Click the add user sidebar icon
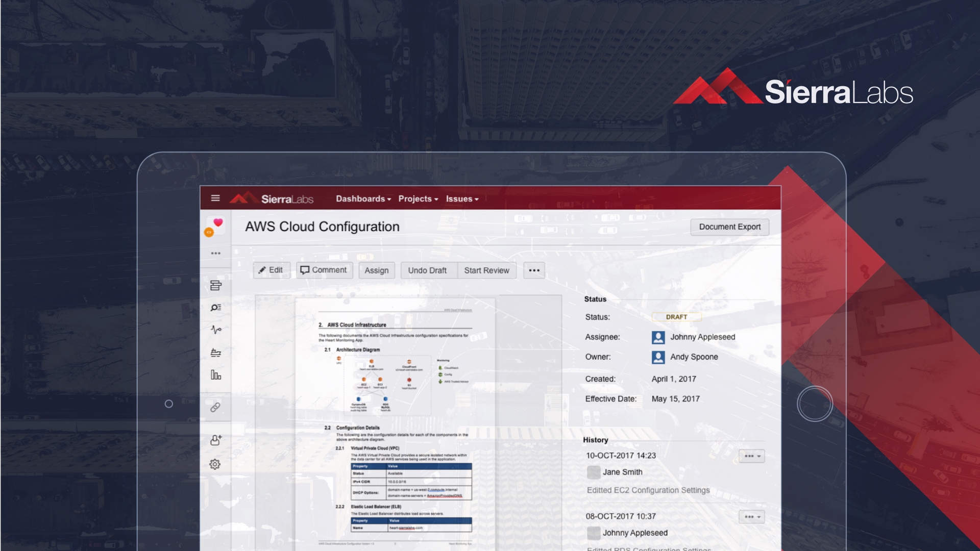The height and width of the screenshot is (551, 980). click(x=216, y=440)
